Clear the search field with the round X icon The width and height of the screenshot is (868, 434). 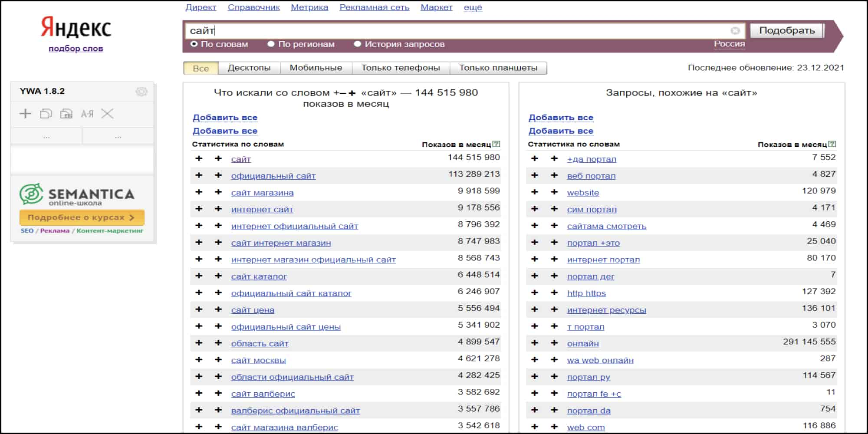[735, 30]
